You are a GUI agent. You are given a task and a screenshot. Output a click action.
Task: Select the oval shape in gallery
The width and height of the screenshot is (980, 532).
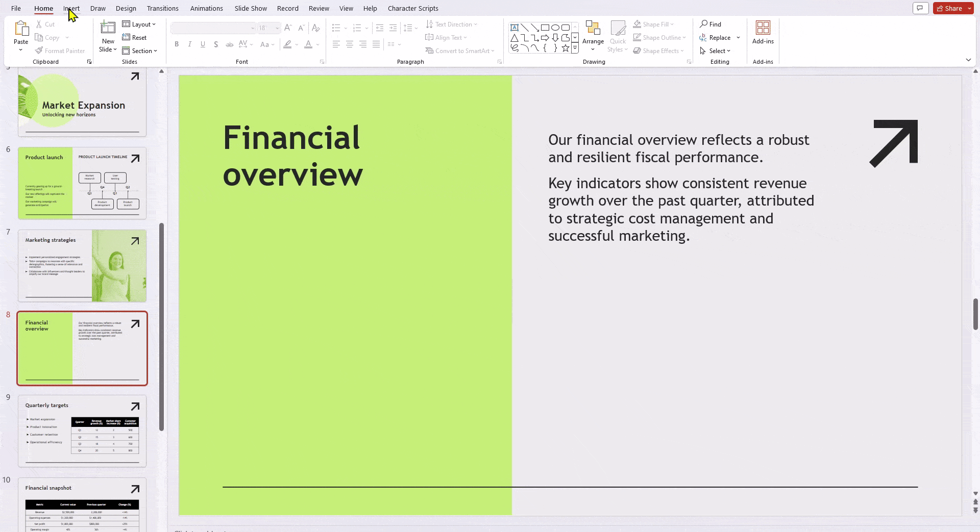[x=555, y=28]
